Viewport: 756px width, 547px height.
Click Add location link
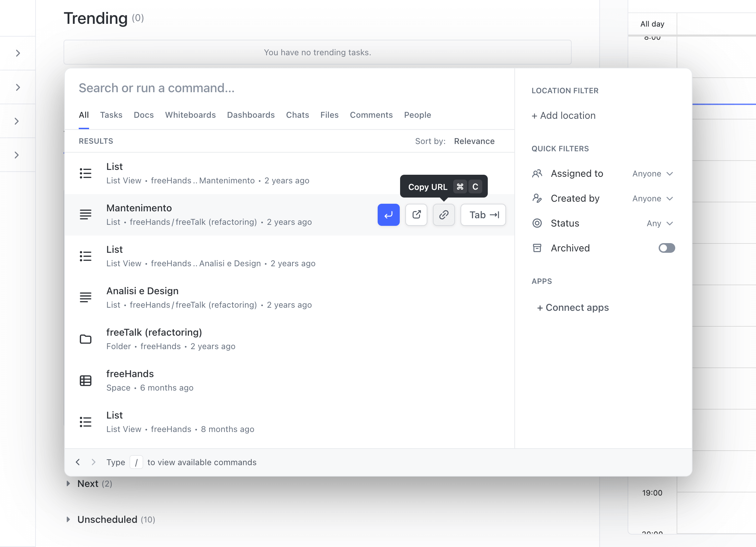pyautogui.click(x=564, y=115)
